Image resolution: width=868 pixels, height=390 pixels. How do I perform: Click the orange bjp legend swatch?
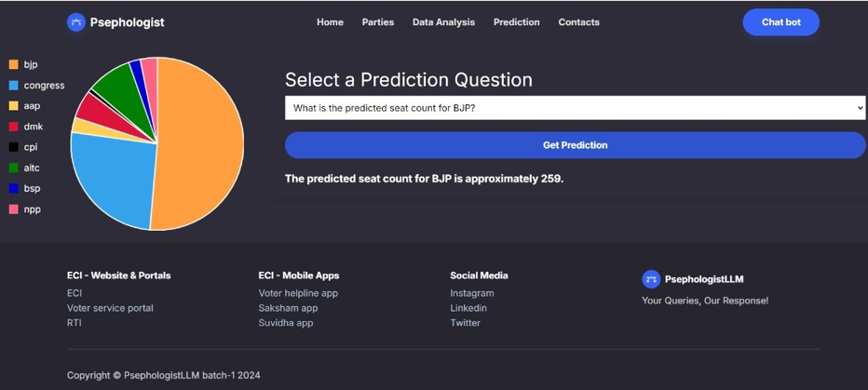click(x=14, y=65)
